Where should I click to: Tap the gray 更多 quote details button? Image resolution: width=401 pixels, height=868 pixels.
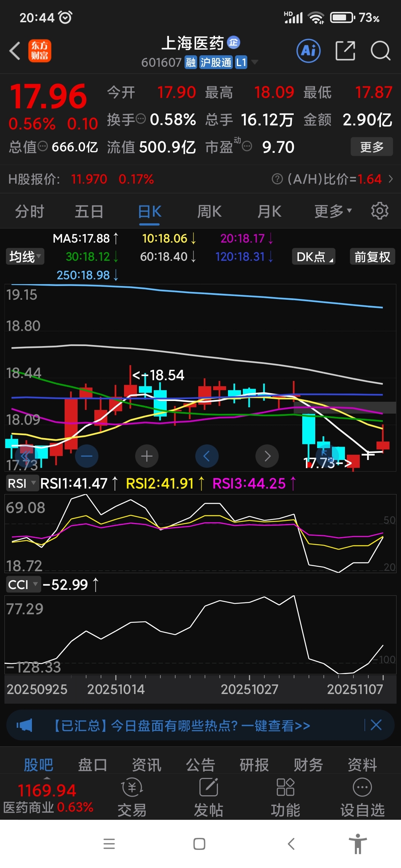[372, 147]
